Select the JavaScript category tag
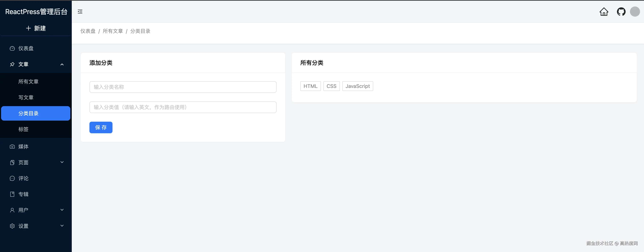Viewport: 644px width, 252px height. pyautogui.click(x=358, y=86)
